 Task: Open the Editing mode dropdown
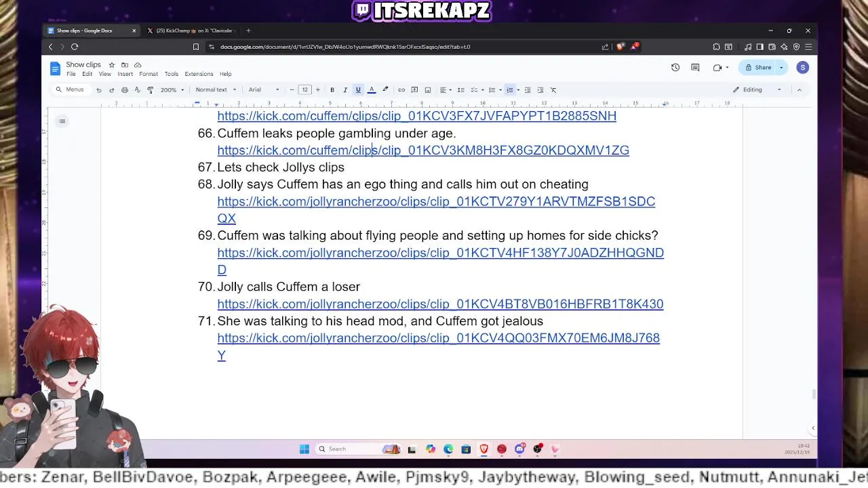coord(757,89)
